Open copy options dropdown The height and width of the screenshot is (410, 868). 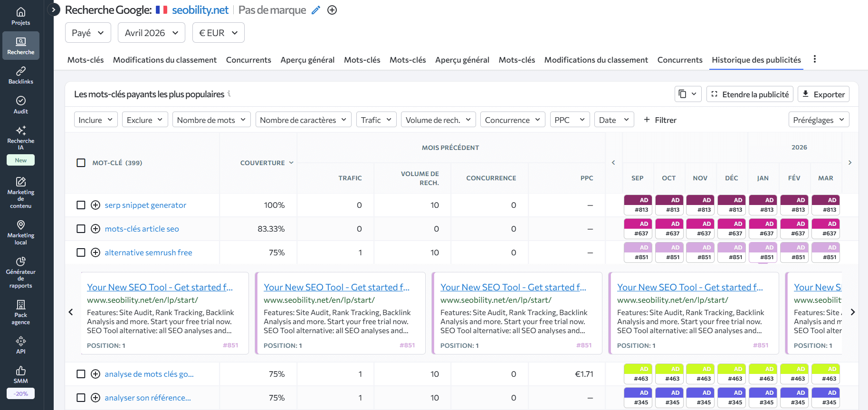[688, 94]
